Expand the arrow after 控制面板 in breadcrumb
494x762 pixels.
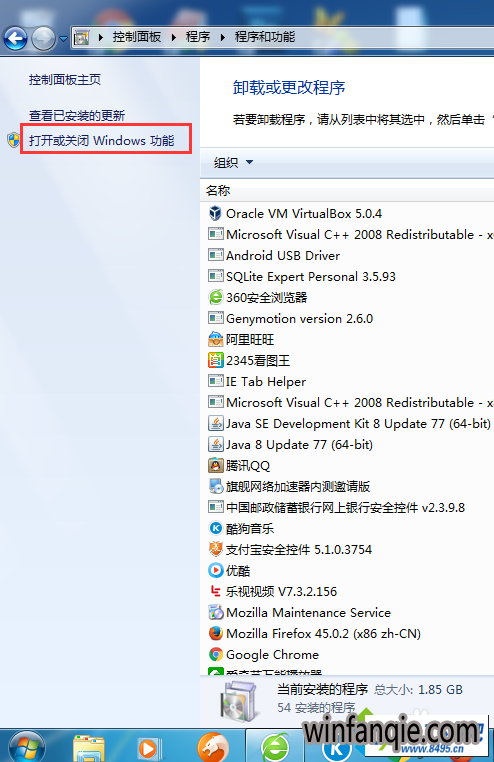(x=174, y=37)
